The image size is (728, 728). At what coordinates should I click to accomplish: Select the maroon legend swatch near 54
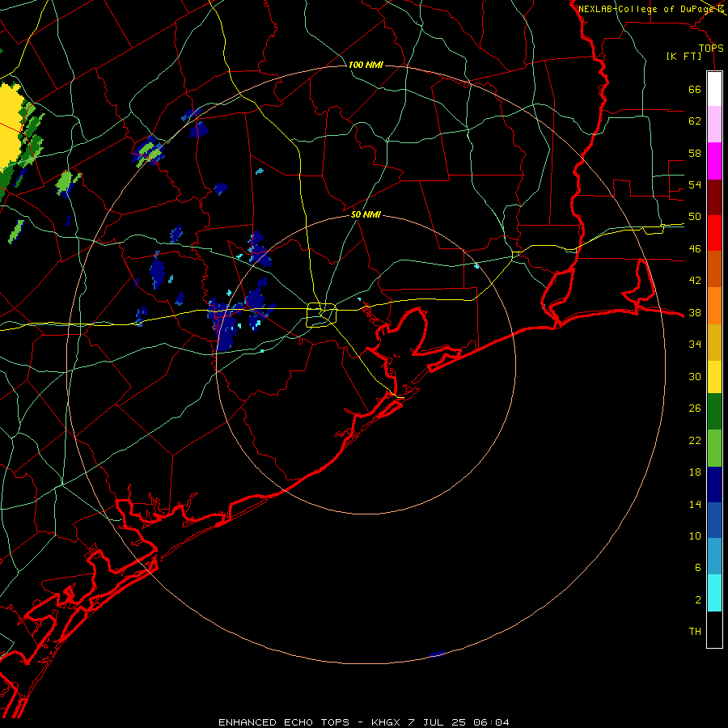[x=714, y=197]
